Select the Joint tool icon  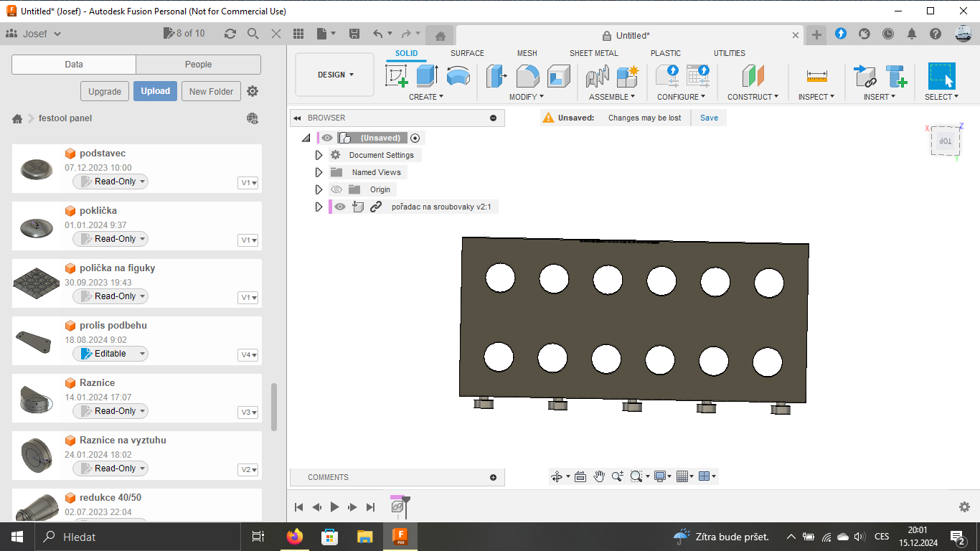tap(597, 76)
